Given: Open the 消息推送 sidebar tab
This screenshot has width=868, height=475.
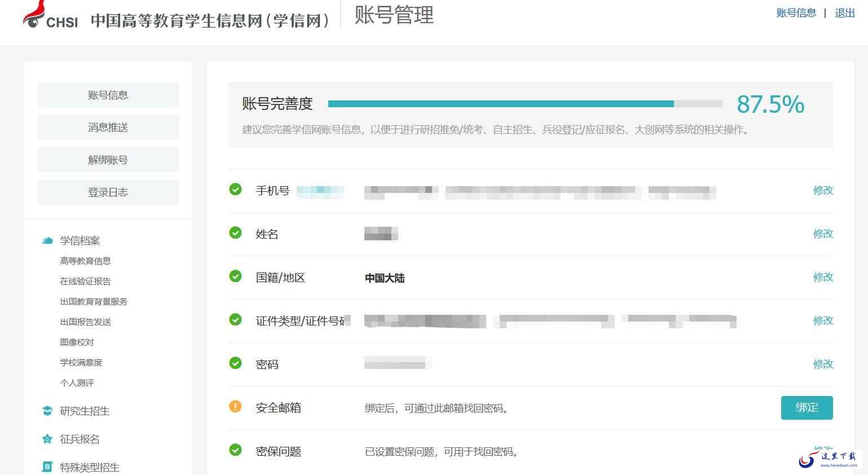Looking at the screenshot, I should (x=108, y=127).
